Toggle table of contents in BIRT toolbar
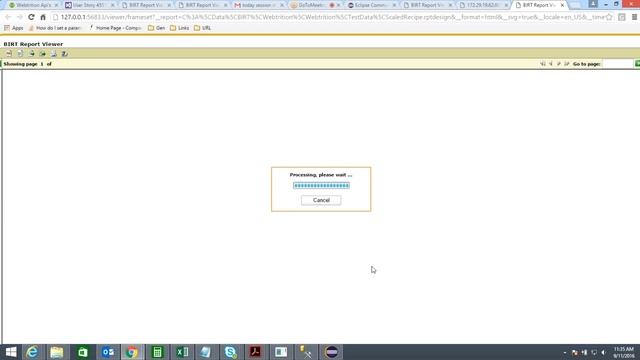Viewport: 640px width, 360px height. 9,54
